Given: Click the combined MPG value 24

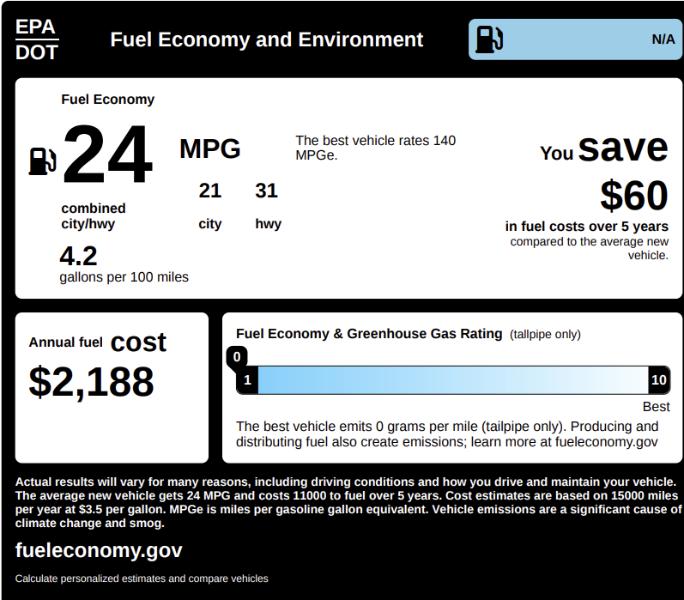Looking at the screenshot, I should pos(107,155).
